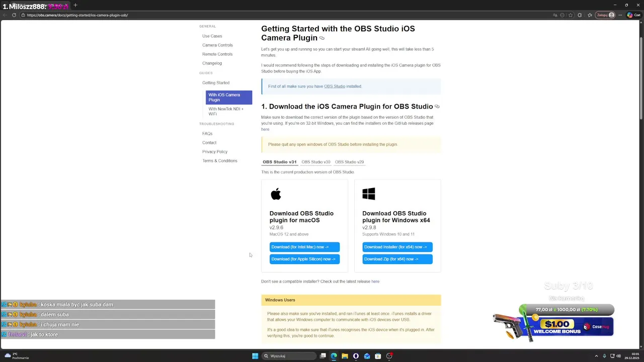Open FAQs in the sidebar
The height and width of the screenshot is (362, 644).
(207, 134)
